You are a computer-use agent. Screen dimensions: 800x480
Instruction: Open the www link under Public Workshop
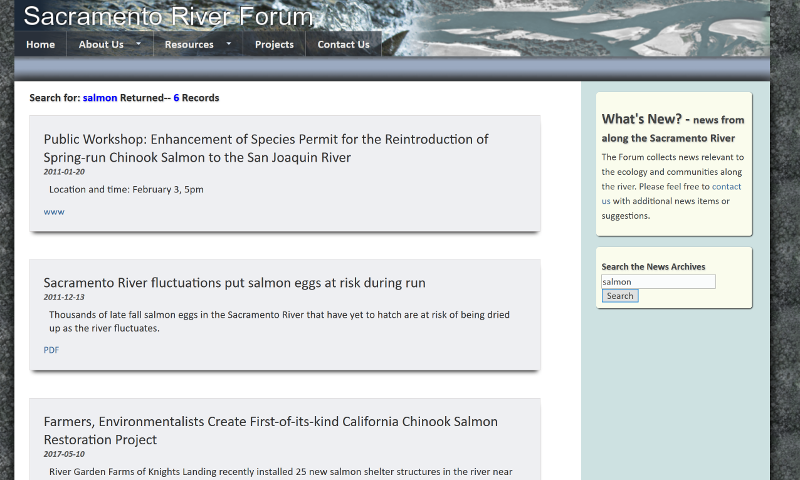(54, 212)
